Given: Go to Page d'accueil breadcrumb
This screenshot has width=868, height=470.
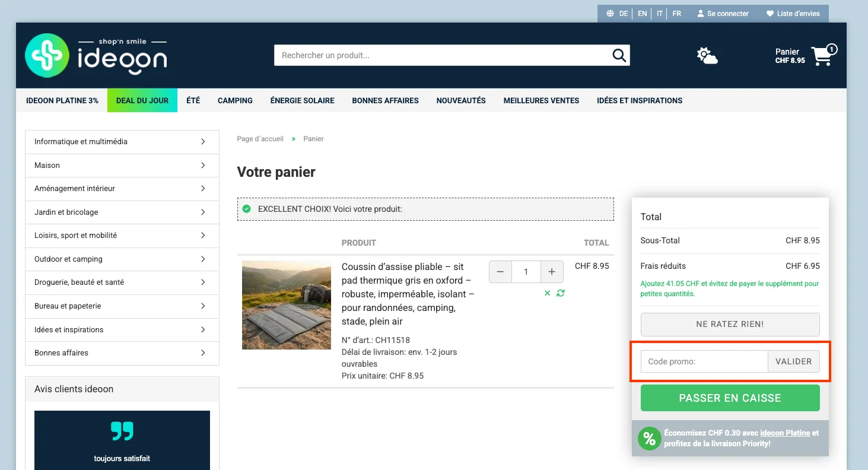Looking at the screenshot, I should [x=260, y=139].
